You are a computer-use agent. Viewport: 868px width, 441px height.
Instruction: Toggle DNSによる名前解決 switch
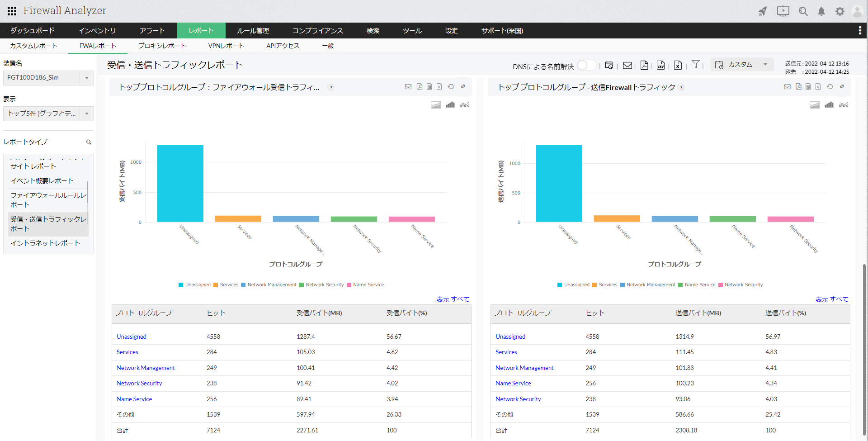586,66
